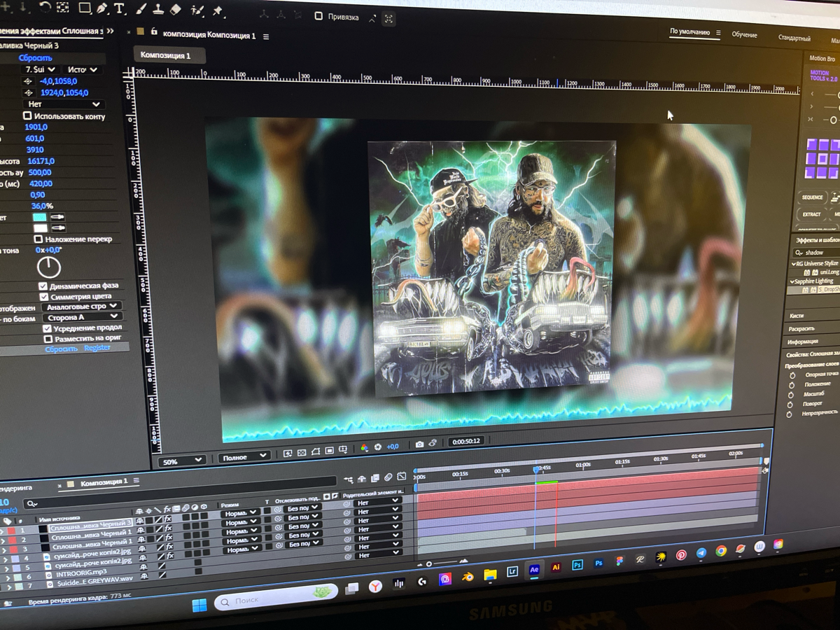The height and width of the screenshot is (630, 840).
Task: Click the reset exposure icon in viewer
Action: click(378, 447)
